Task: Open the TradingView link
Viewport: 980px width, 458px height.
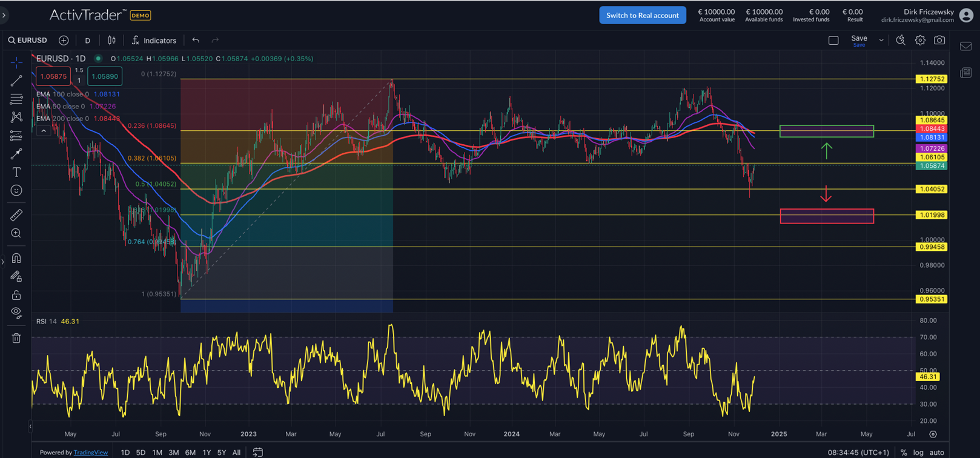Action: [91, 452]
